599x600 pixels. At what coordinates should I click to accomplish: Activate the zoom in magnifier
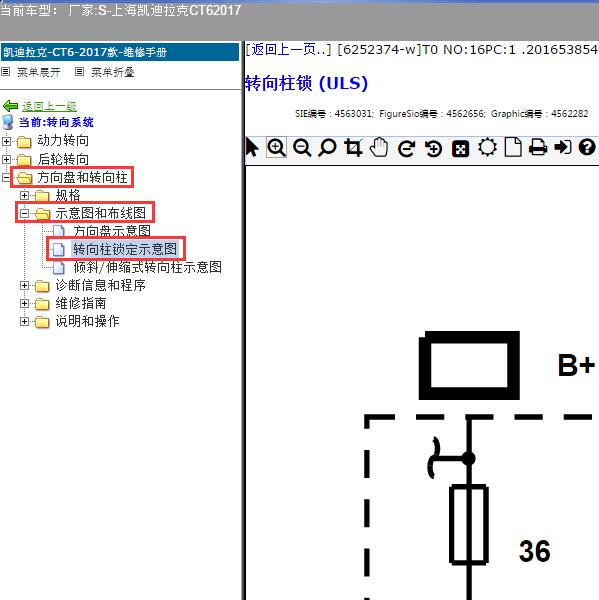pos(276,148)
